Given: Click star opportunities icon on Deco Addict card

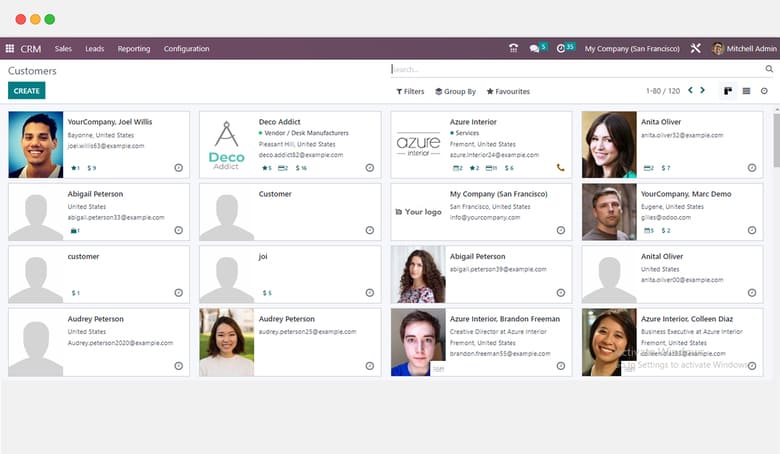Looking at the screenshot, I should click(267, 168).
